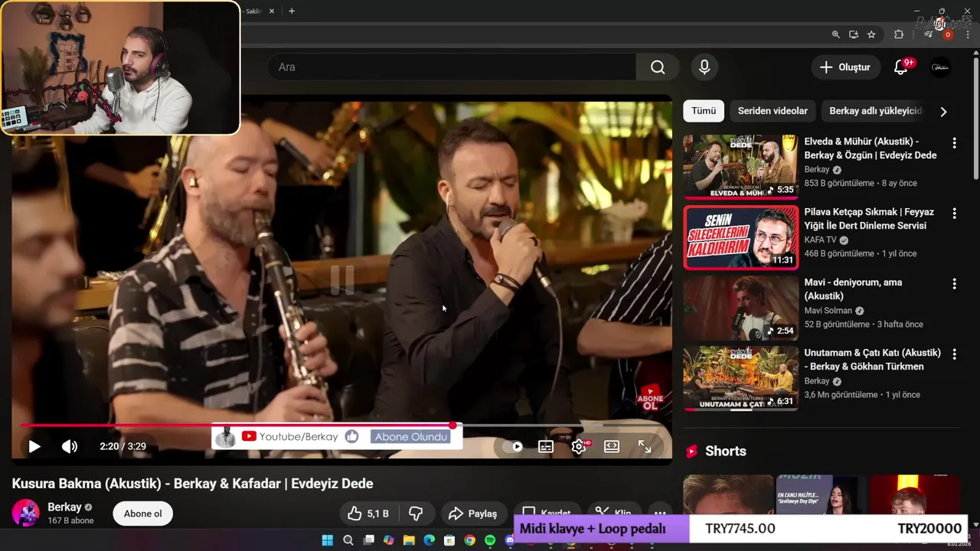Open the Oluştur create menu
Screen dimensions: 980x551
845,67
